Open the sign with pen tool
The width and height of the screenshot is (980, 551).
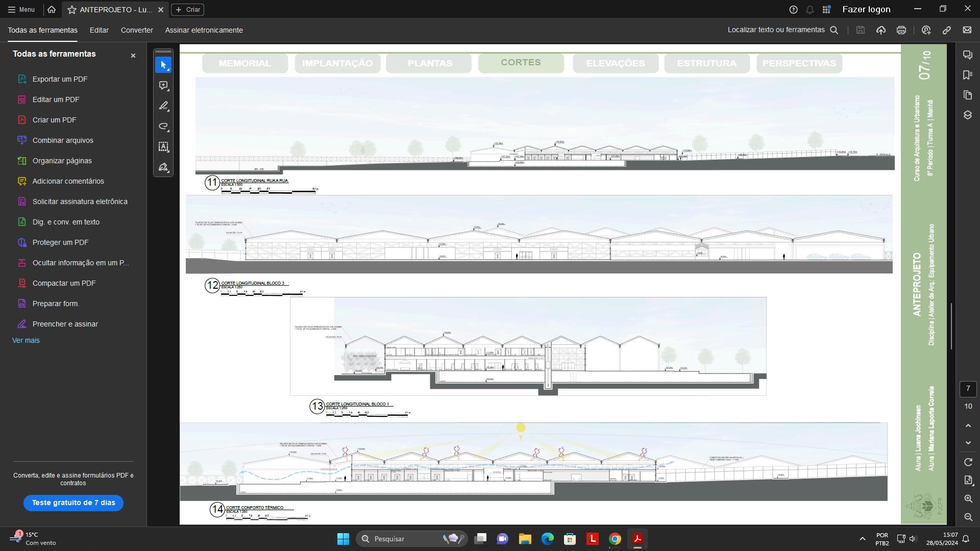coord(163,167)
